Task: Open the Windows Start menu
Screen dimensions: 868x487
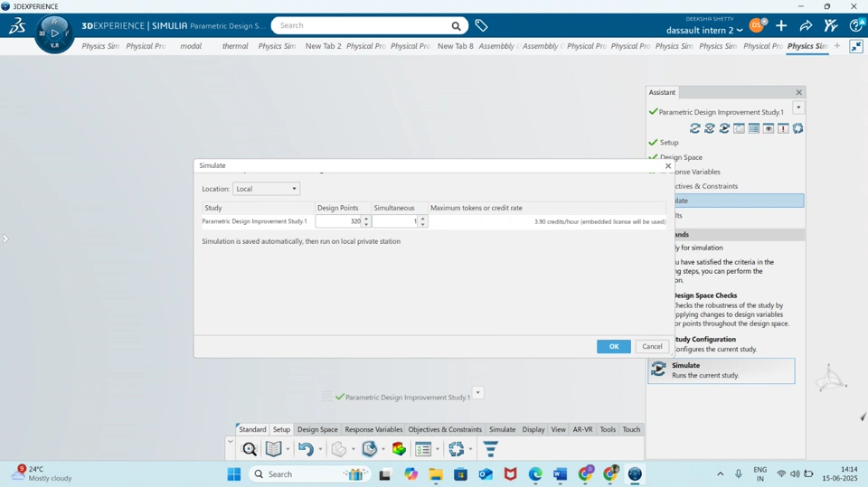Action: [x=234, y=474]
